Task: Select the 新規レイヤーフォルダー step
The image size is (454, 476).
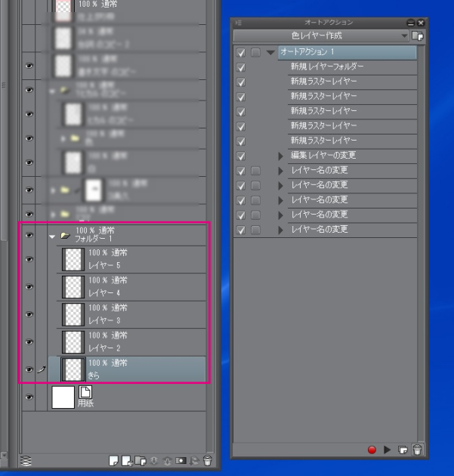Action: click(x=352, y=66)
